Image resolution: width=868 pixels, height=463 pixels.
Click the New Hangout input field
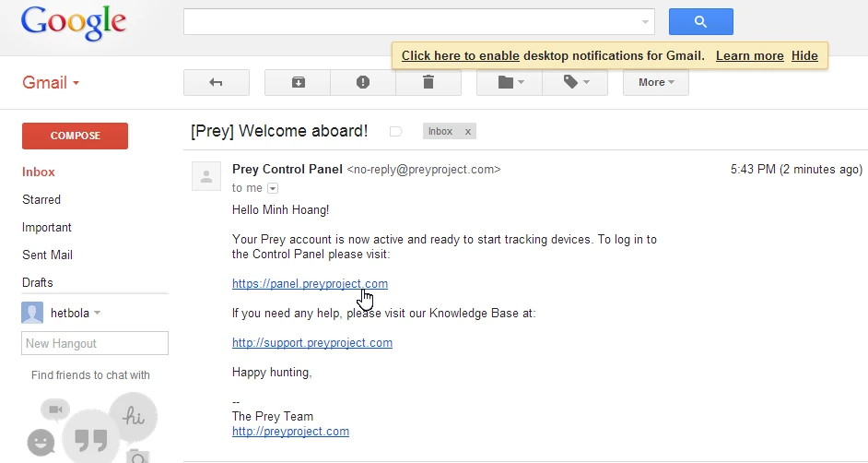pos(94,343)
